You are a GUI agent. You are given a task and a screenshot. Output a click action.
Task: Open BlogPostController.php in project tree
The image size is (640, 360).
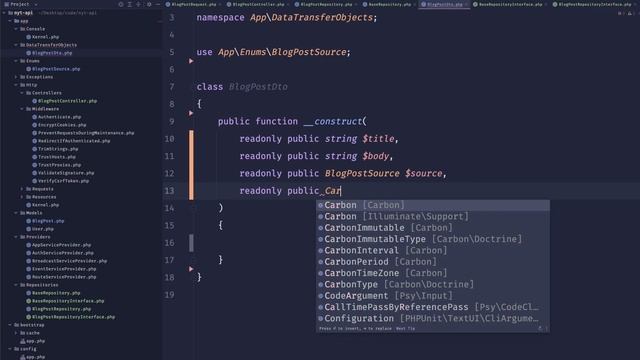point(64,101)
